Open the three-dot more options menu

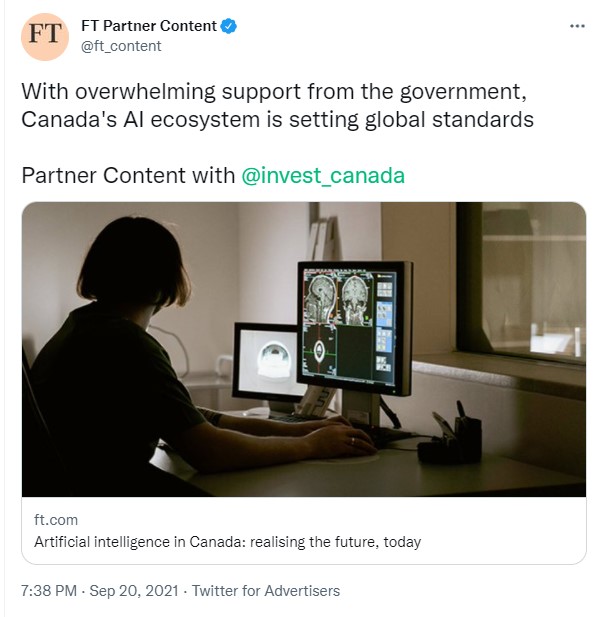click(x=577, y=27)
